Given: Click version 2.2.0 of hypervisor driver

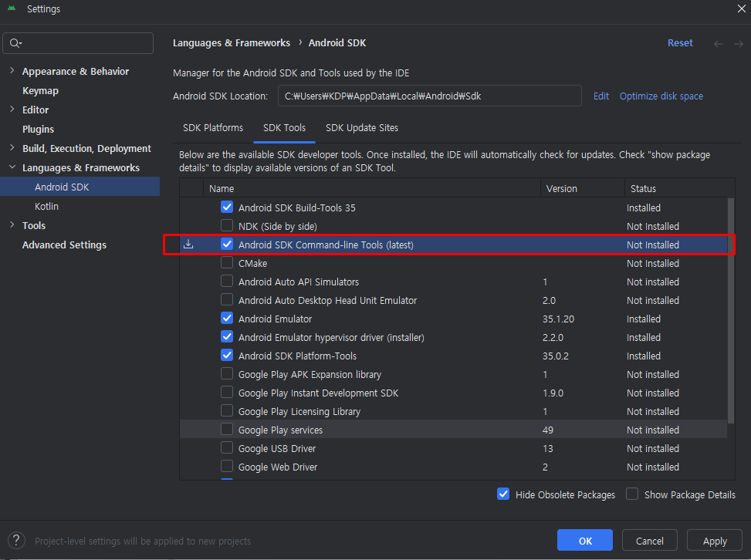Looking at the screenshot, I should click(x=553, y=337).
